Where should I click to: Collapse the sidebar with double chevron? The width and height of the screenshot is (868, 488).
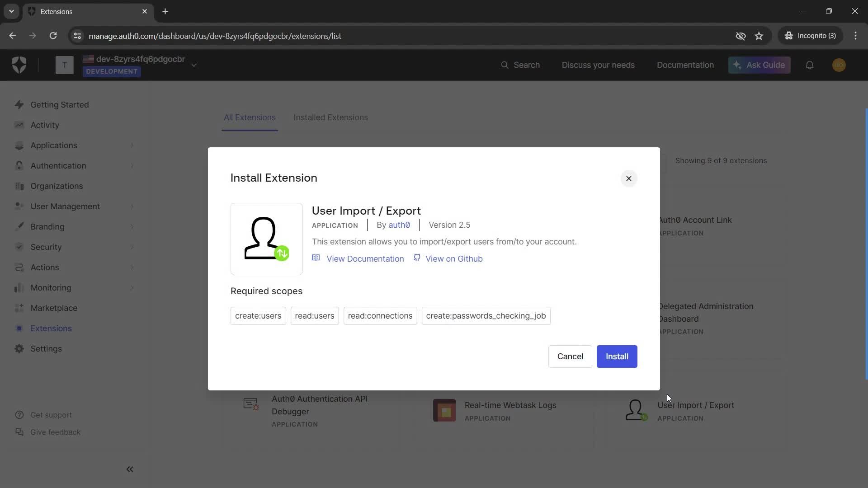(130, 469)
